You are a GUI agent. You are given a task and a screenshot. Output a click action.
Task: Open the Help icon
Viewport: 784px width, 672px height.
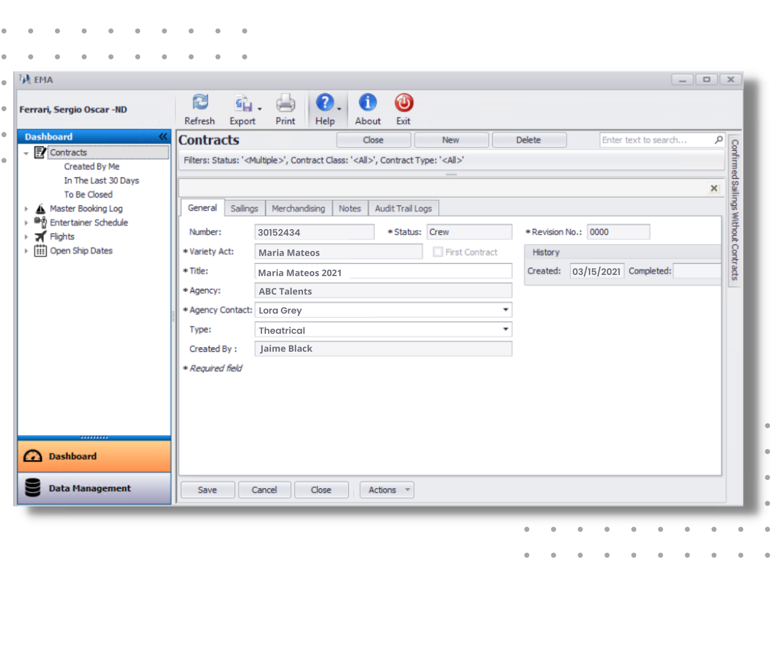pos(325,103)
